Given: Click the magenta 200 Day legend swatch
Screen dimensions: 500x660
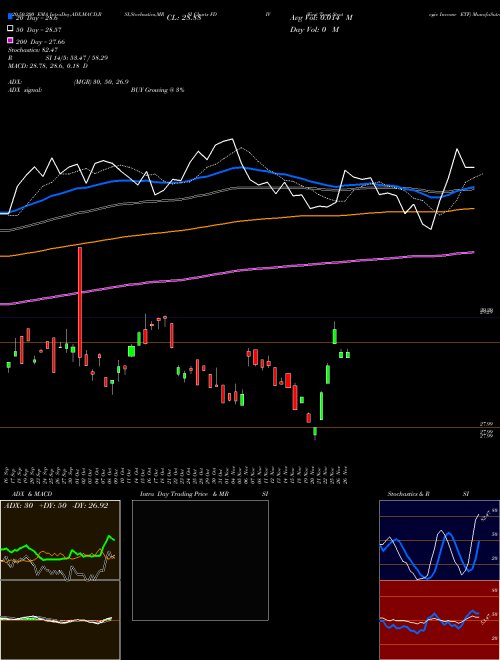Looking at the screenshot, I should tap(10, 40).
